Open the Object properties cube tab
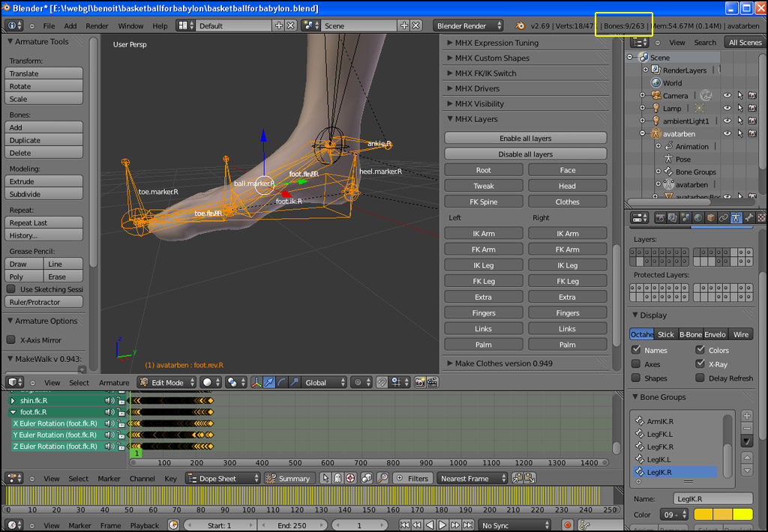The height and width of the screenshot is (532, 768). (x=711, y=218)
